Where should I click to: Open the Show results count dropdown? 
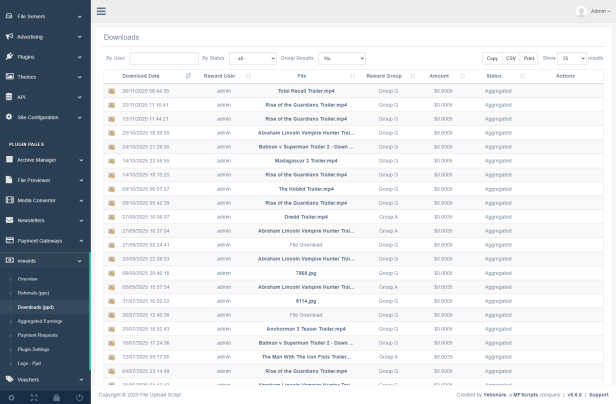571,59
